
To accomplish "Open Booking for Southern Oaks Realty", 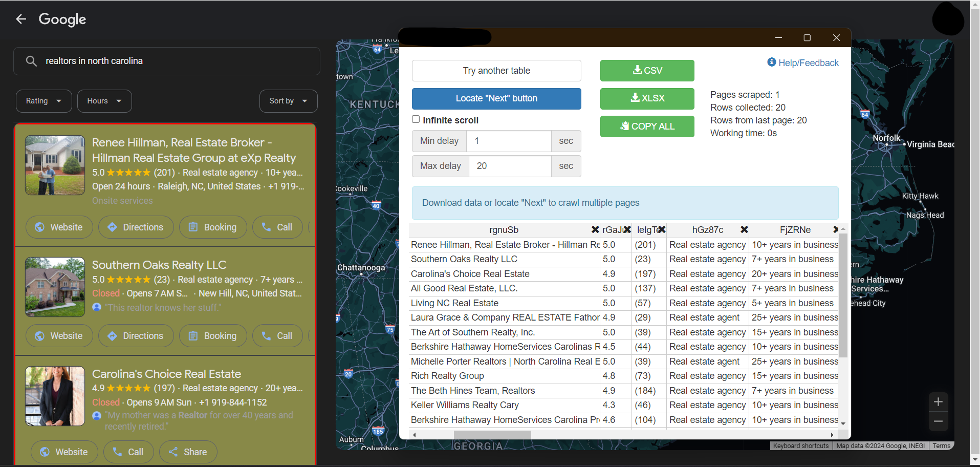I will tap(213, 336).
